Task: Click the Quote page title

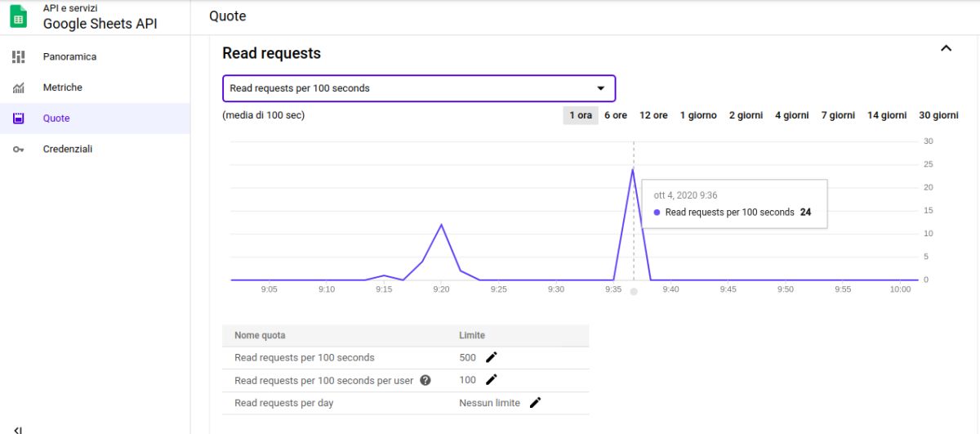Action: point(227,16)
